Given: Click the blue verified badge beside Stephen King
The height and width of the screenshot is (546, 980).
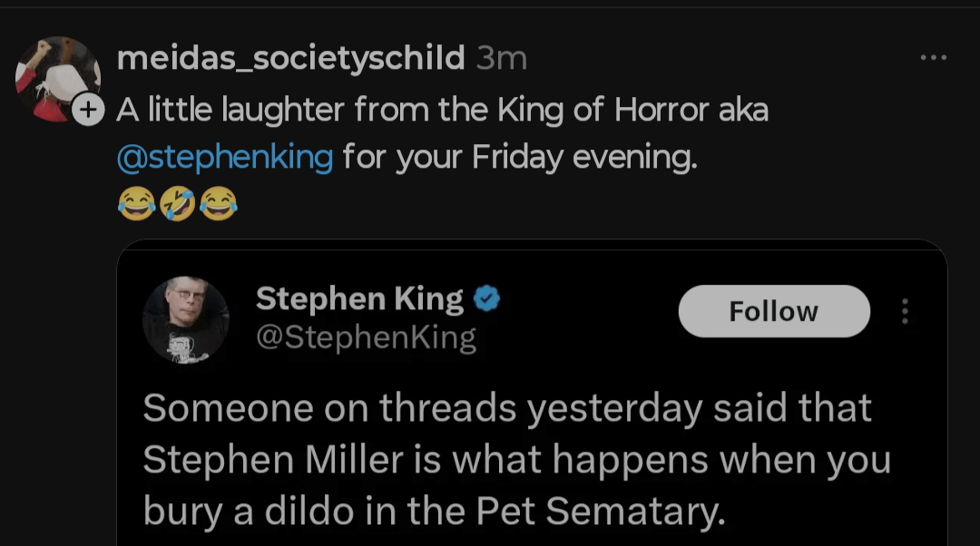Looking at the screenshot, I should point(487,298).
